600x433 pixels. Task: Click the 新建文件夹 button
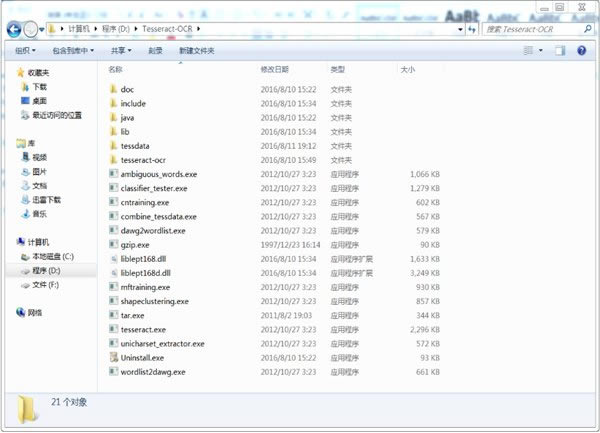pyautogui.click(x=196, y=50)
